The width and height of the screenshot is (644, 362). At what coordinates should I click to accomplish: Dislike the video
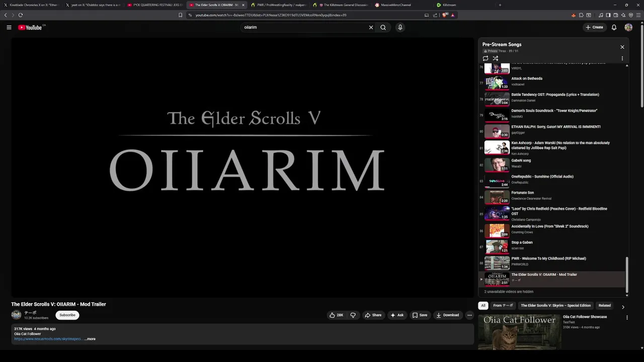(353, 315)
